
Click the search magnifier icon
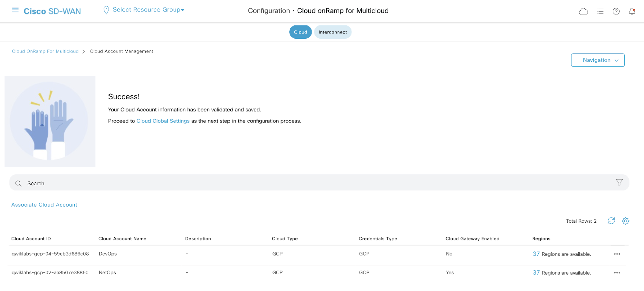[18, 183]
